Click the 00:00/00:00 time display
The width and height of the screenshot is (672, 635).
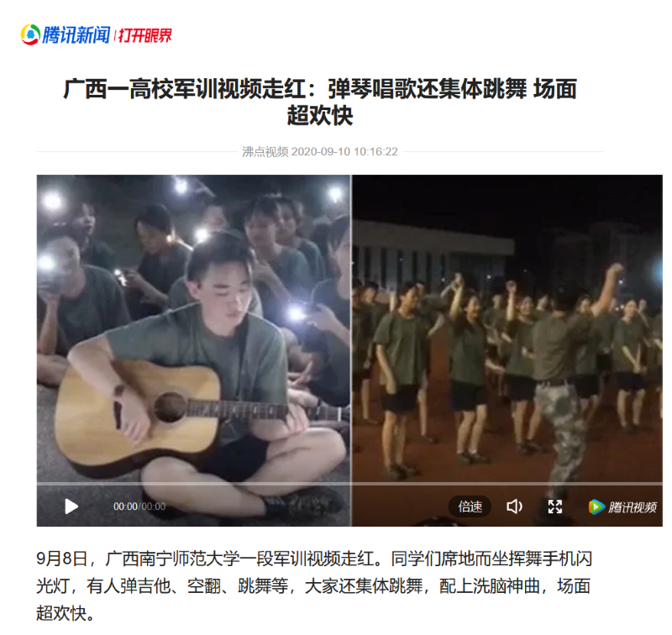pyautogui.click(x=139, y=506)
